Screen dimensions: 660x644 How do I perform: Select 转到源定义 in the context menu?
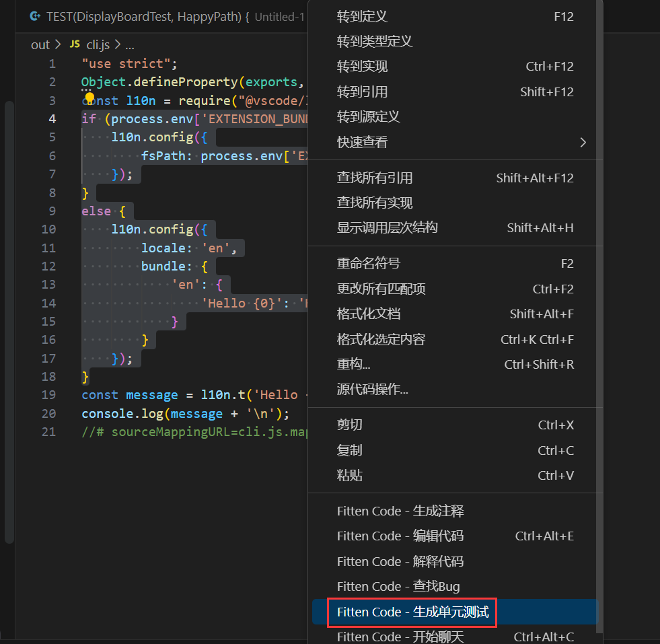tap(367, 116)
